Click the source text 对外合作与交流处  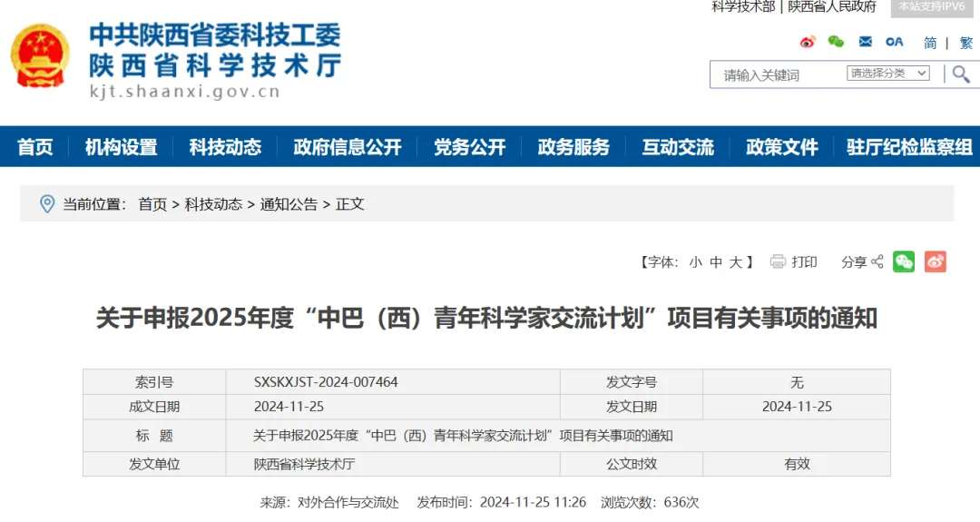pos(348,502)
